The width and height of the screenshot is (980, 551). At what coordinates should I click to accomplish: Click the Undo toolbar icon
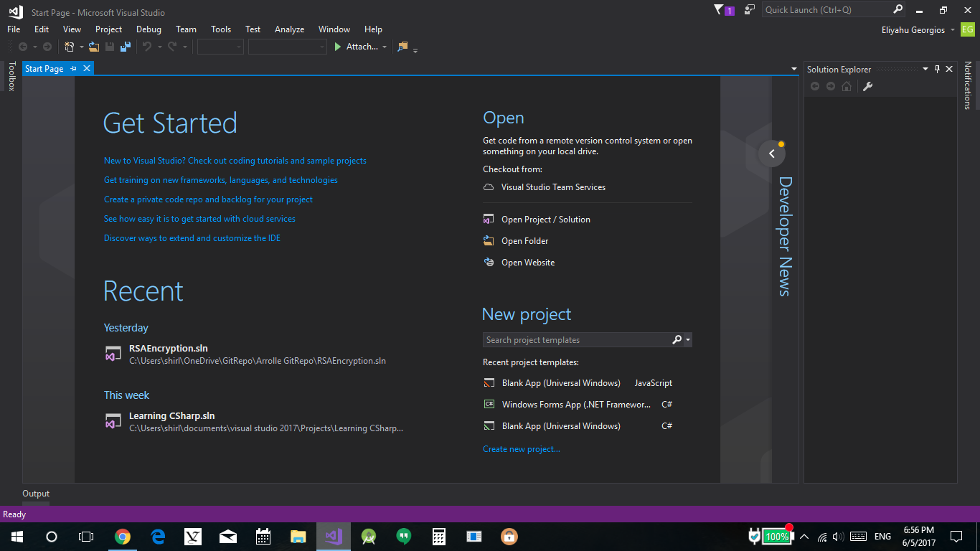pos(147,47)
